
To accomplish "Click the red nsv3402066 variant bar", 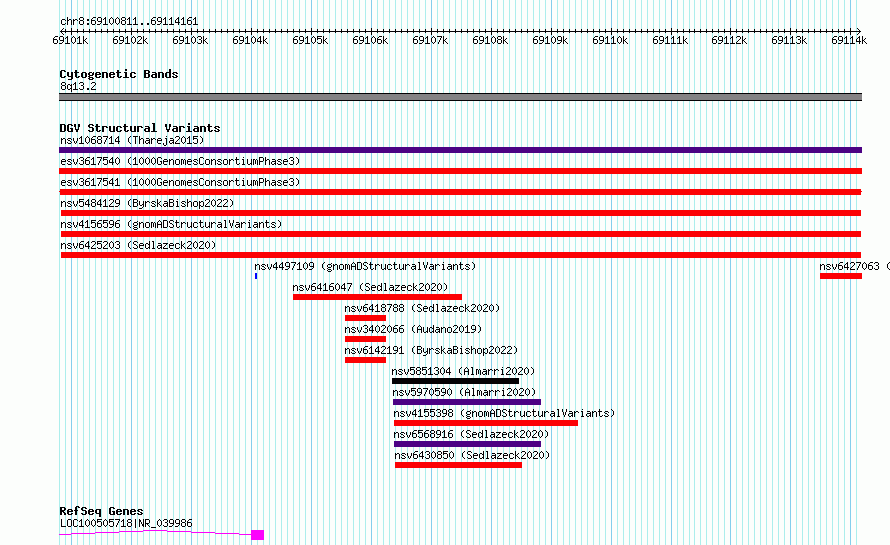I will 366,339.
